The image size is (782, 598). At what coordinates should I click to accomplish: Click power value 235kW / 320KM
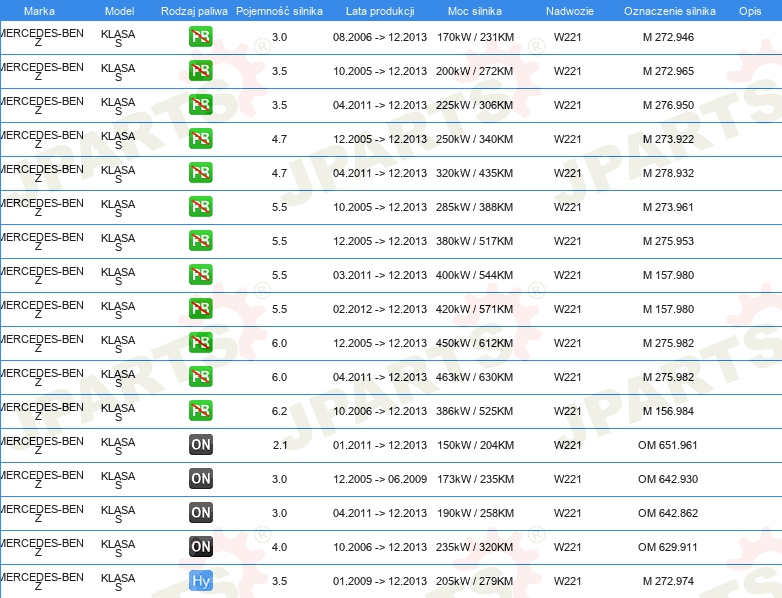474,547
